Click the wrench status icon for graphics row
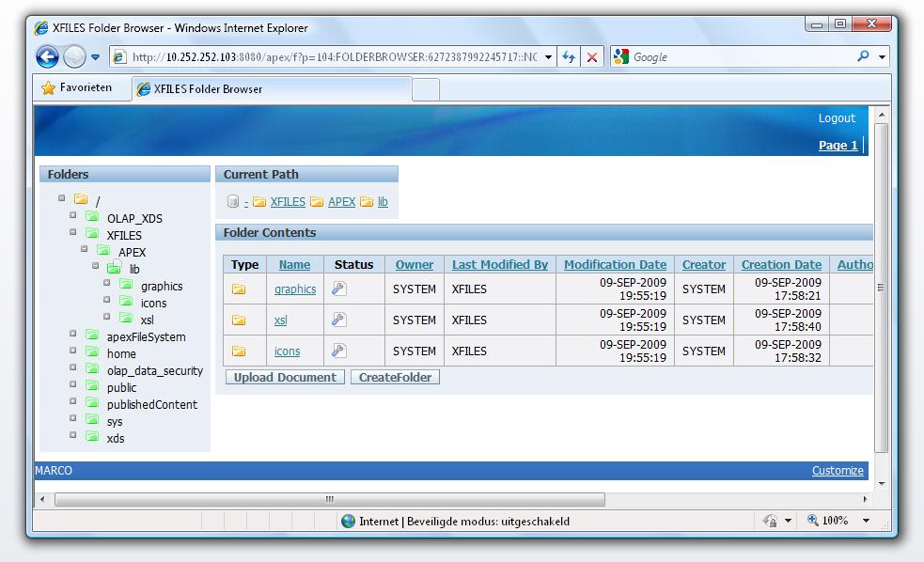924x562 pixels. (339, 289)
